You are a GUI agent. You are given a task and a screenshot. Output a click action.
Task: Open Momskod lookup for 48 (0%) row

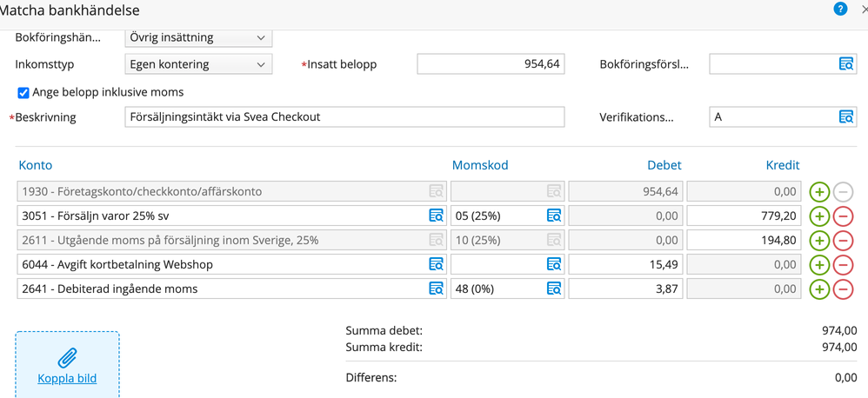click(553, 289)
